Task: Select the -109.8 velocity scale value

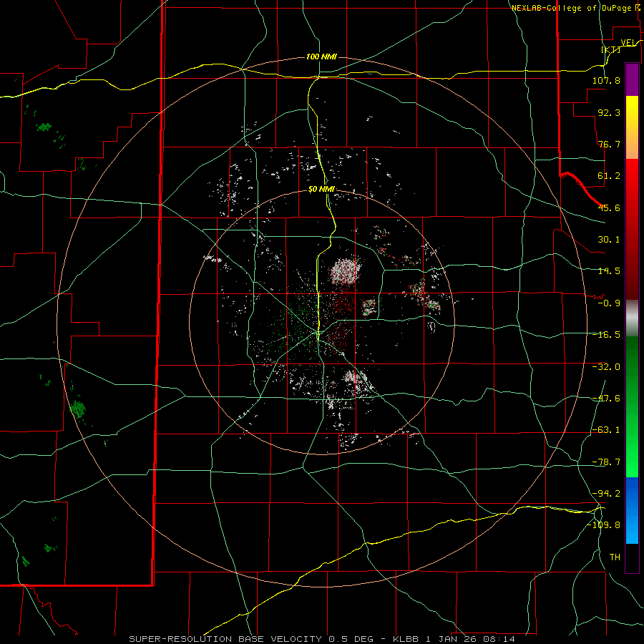Action: click(604, 525)
